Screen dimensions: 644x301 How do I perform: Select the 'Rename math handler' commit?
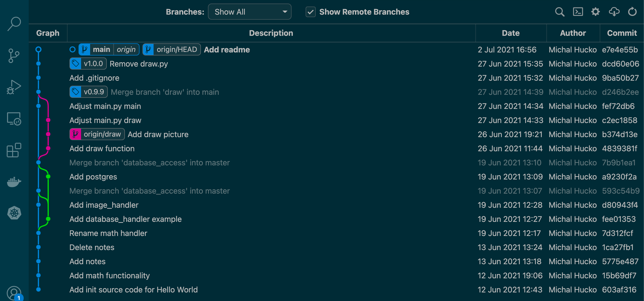pyautogui.click(x=108, y=233)
